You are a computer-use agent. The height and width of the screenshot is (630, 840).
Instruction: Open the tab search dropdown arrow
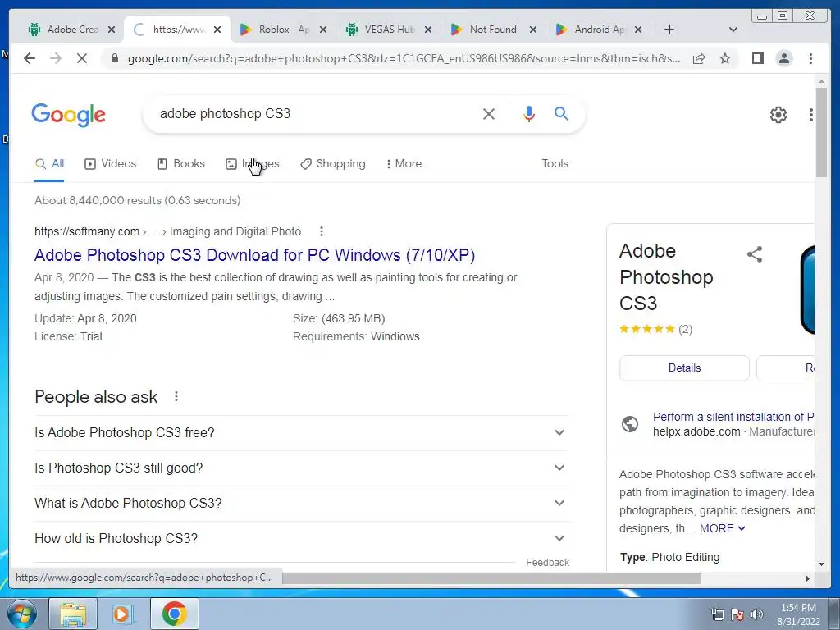pyautogui.click(x=733, y=30)
